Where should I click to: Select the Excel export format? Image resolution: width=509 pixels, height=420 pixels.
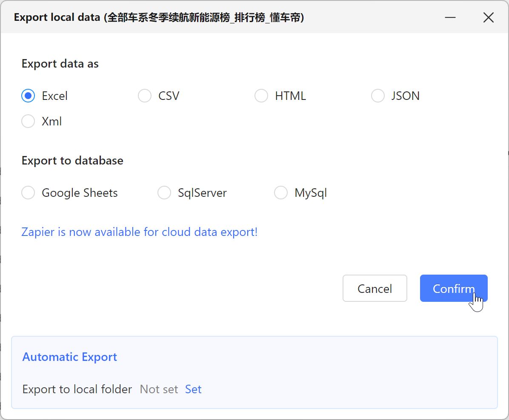coord(28,96)
